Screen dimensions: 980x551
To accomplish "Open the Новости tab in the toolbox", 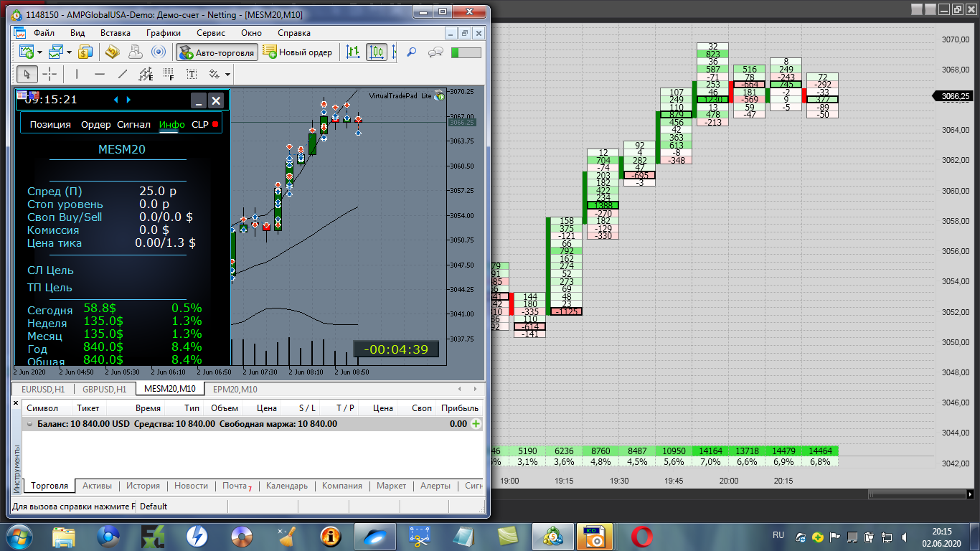I will click(x=191, y=486).
